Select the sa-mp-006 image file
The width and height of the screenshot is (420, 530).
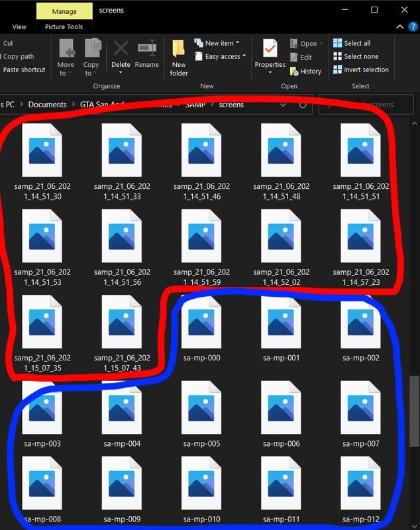coord(281,415)
